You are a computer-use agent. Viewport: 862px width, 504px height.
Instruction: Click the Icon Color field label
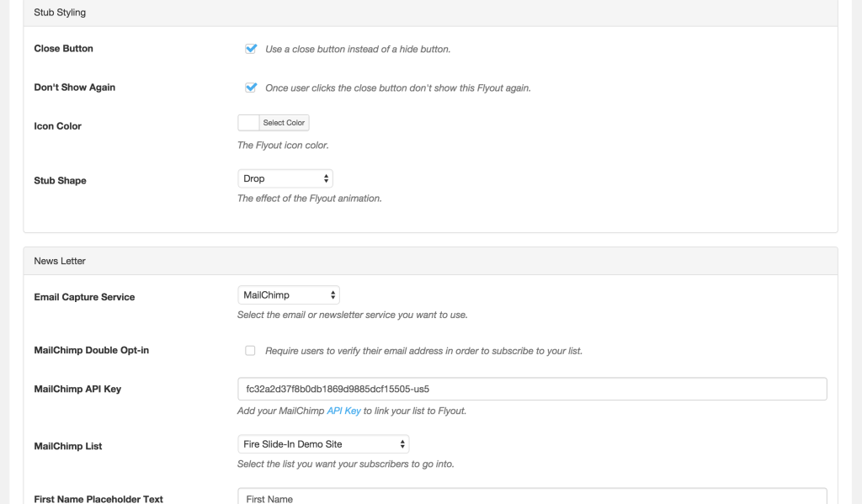pos(58,126)
